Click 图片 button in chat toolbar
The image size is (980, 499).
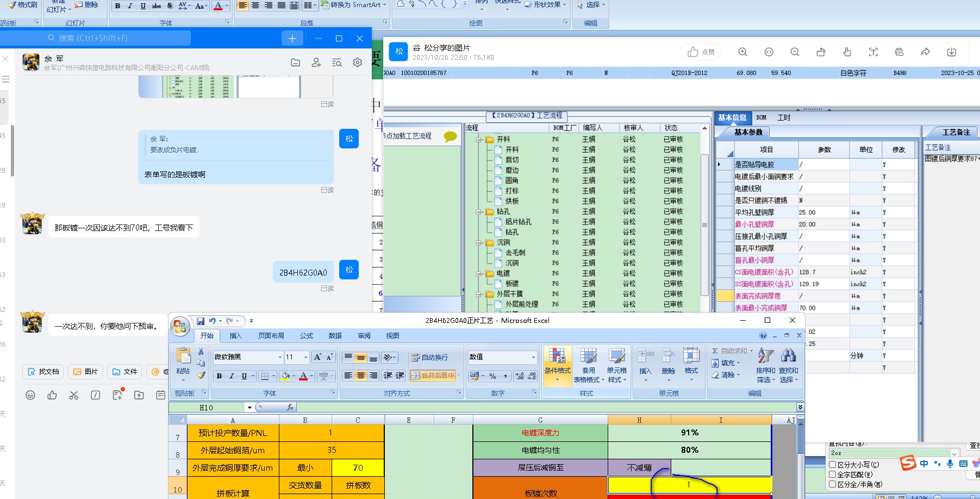[85, 372]
